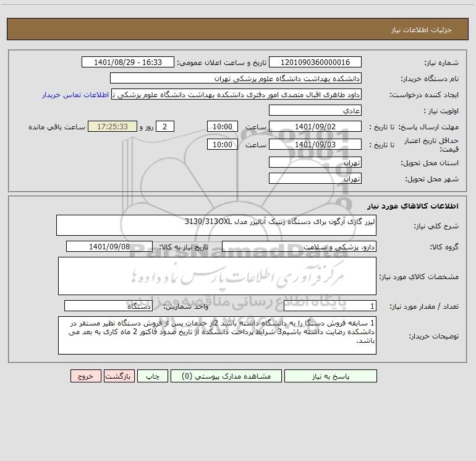This screenshot has height=461, width=476.
Task: Open اطلاعات تماس خریدار link
Action: 75,95
